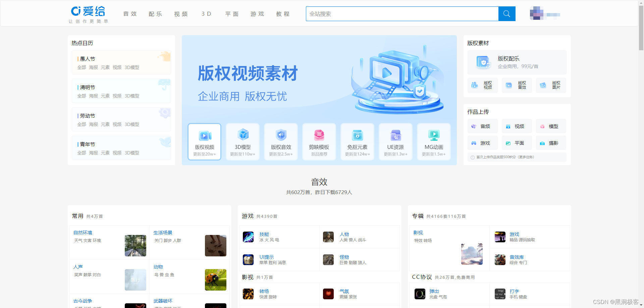Click the ladybug 动物 thumbnail

[x=216, y=280]
